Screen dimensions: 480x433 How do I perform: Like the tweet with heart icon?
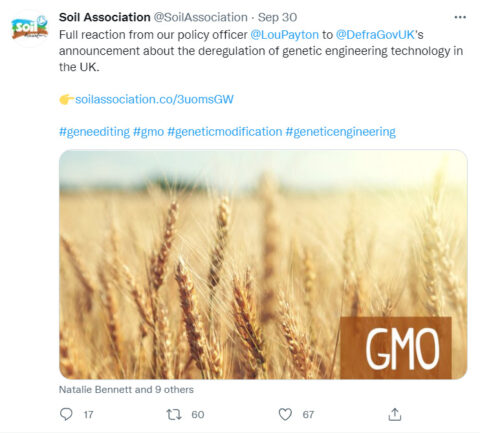[285, 414]
